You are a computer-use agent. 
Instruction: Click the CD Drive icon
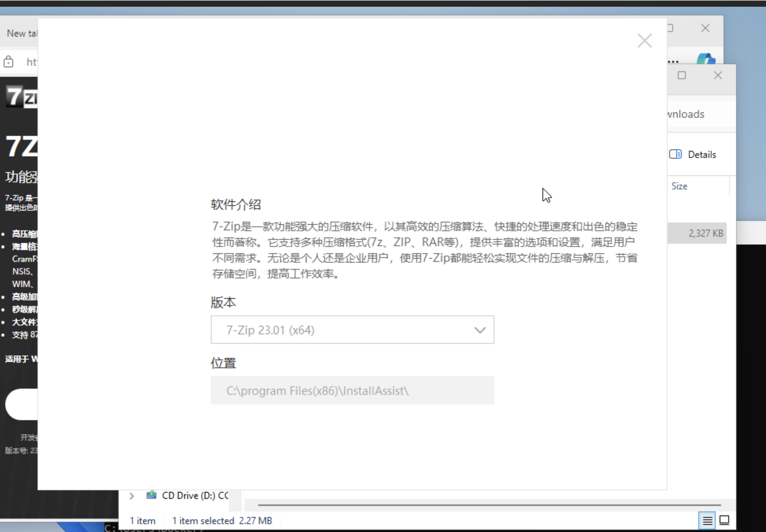pos(151,495)
